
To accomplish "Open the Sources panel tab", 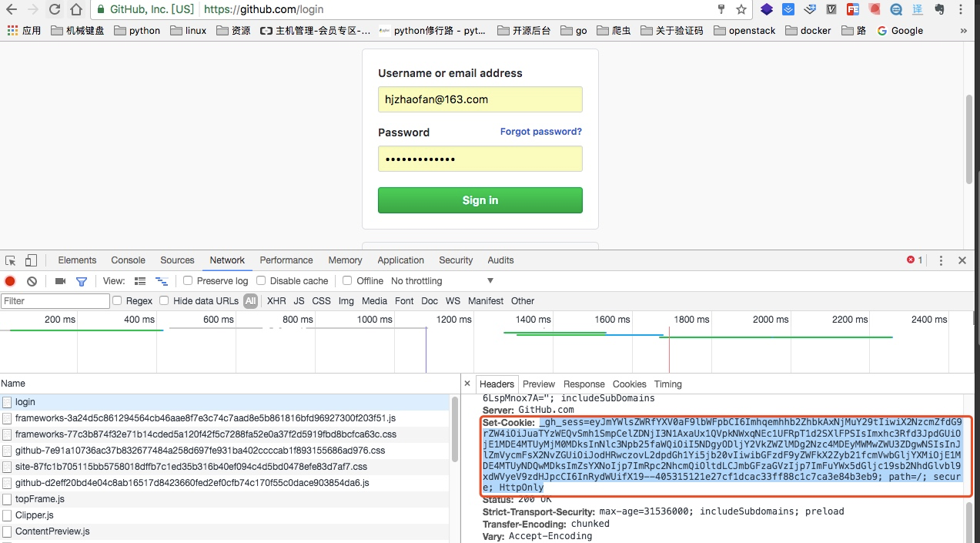I will coord(177,260).
